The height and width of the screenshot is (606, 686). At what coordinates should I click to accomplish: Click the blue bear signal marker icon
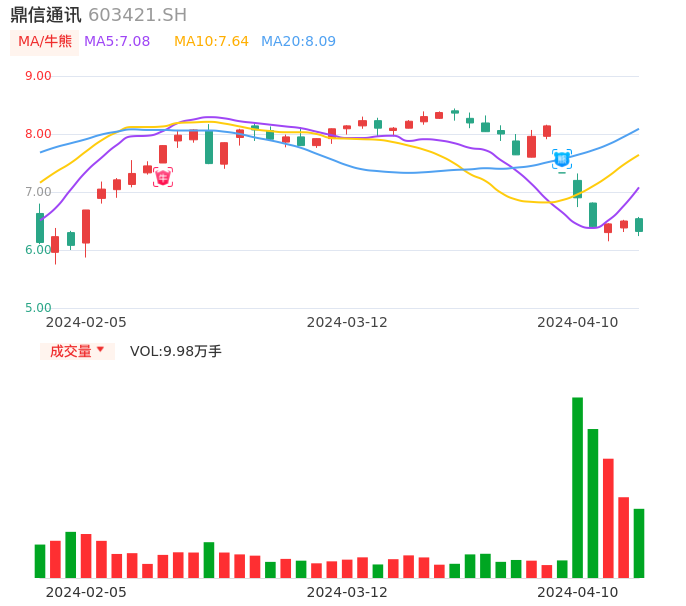tap(562, 159)
